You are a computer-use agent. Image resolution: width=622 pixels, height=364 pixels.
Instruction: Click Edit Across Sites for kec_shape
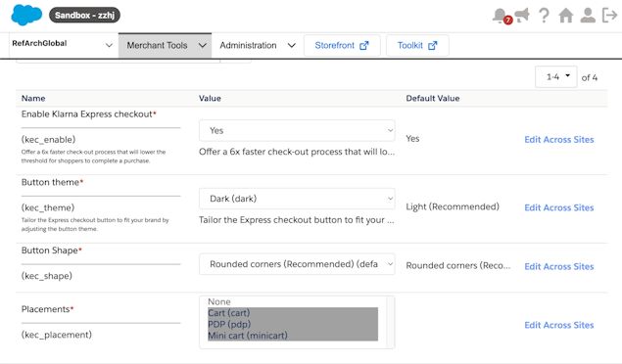559,266
